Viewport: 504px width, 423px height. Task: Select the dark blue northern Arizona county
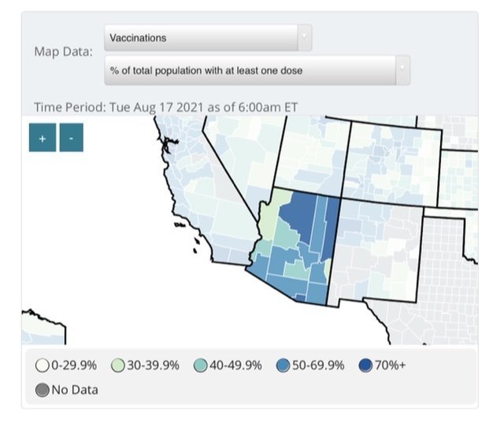click(x=297, y=211)
